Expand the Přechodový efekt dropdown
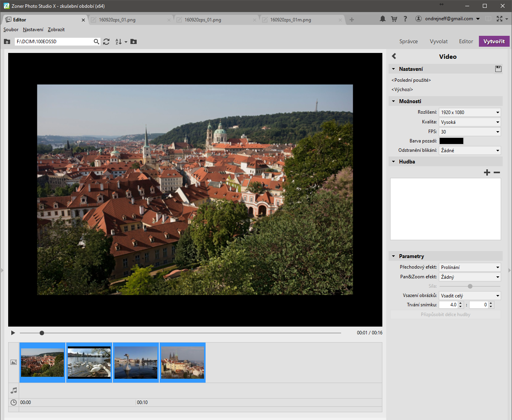This screenshot has width=512, height=420. tap(470, 267)
